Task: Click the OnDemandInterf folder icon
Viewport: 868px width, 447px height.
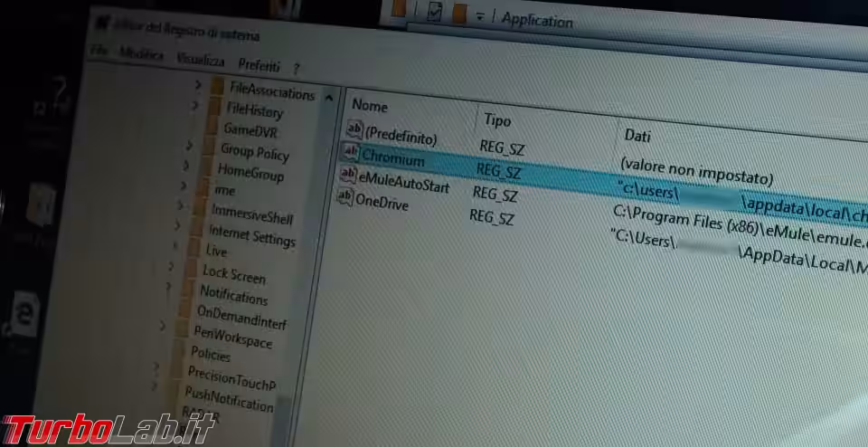Action: 184,309
